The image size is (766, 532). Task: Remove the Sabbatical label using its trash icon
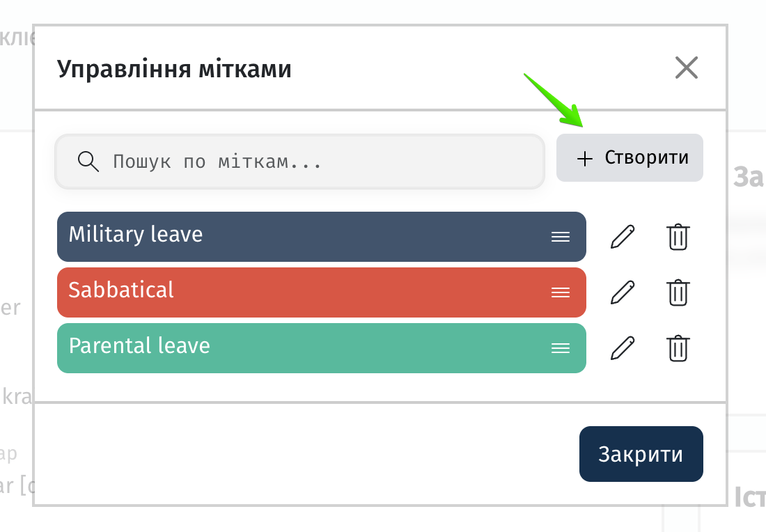point(678,292)
